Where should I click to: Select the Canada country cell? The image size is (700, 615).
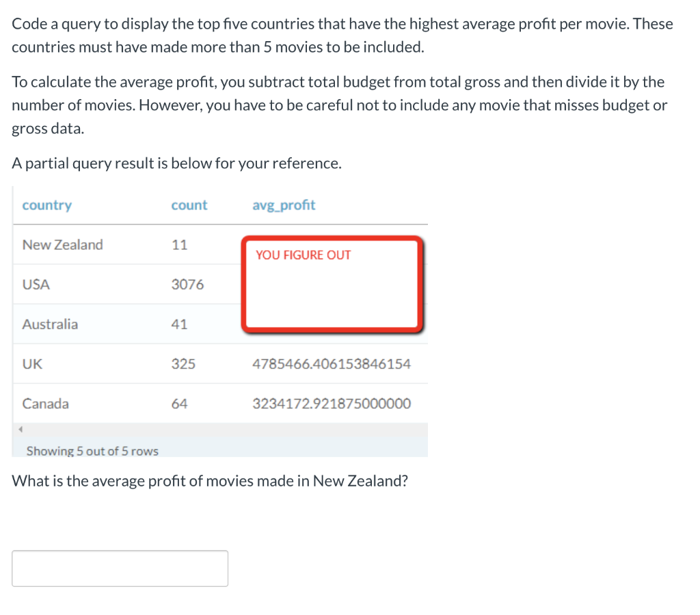pyautogui.click(x=46, y=404)
